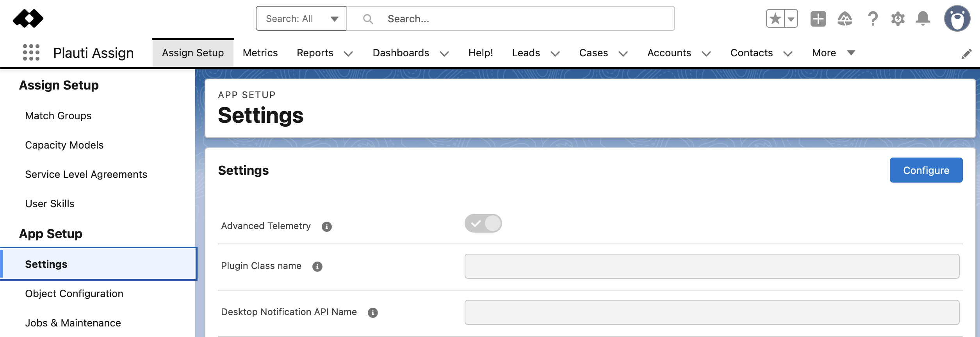This screenshot has width=980, height=337.
Task: Expand the Dashboards tab chevron
Action: pyautogui.click(x=444, y=54)
